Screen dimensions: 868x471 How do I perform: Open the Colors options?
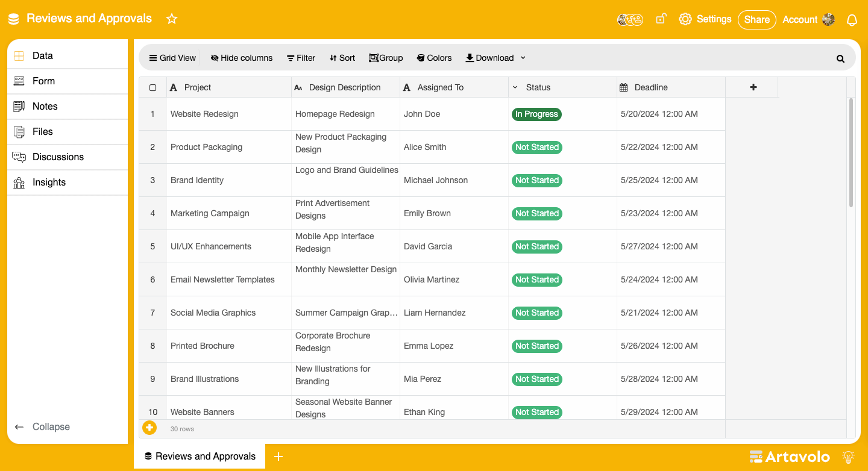[x=433, y=58]
